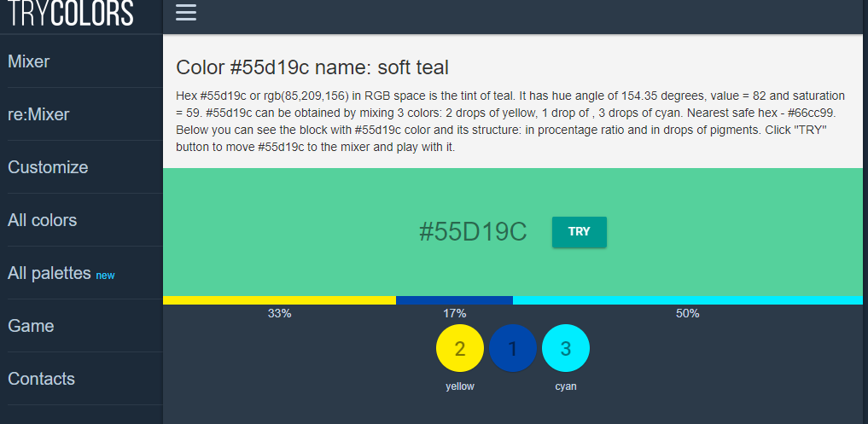Click the TRY button
This screenshot has height=424, width=868.
click(579, 232)
